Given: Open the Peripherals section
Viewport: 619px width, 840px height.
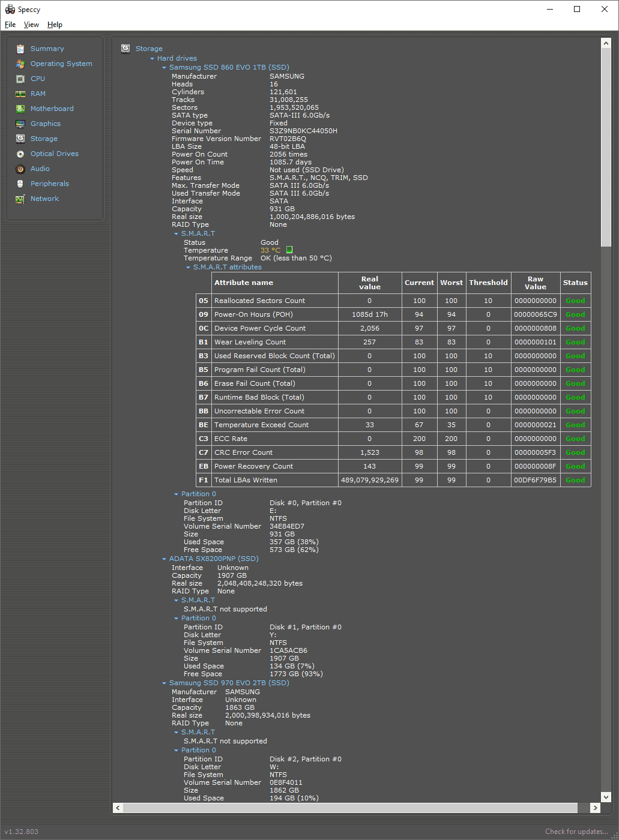Looking at the screenshot, I should click(x=49, y=184).
